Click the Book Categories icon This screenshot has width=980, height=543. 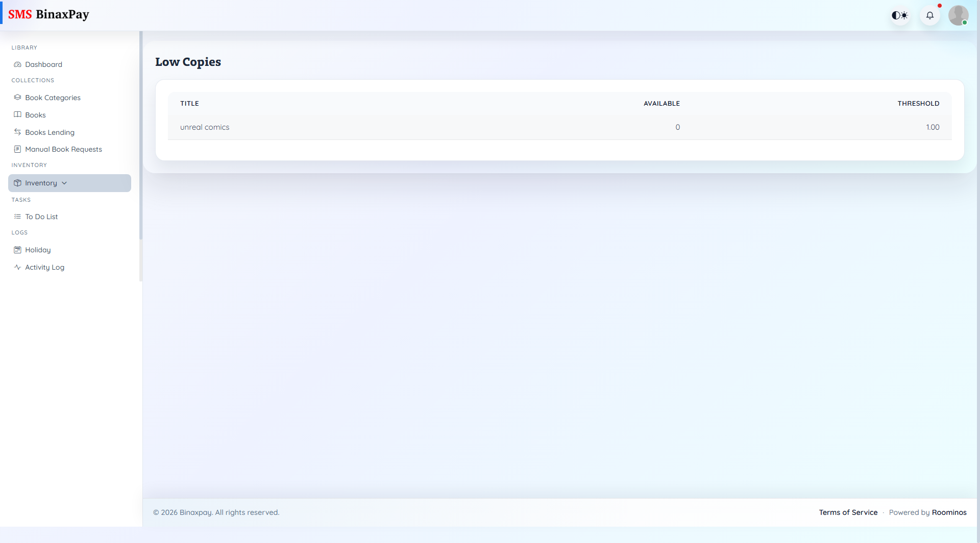point(17,97)
